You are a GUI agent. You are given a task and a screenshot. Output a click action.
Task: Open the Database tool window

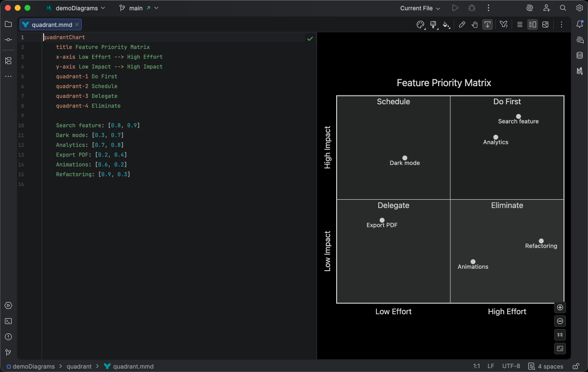click(580, 55)
